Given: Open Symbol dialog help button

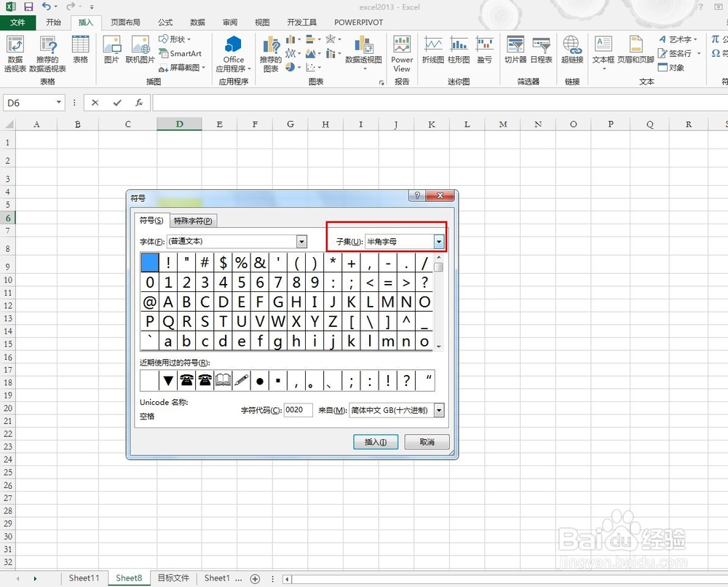Looking at the screenshot, I should (417, 195).
